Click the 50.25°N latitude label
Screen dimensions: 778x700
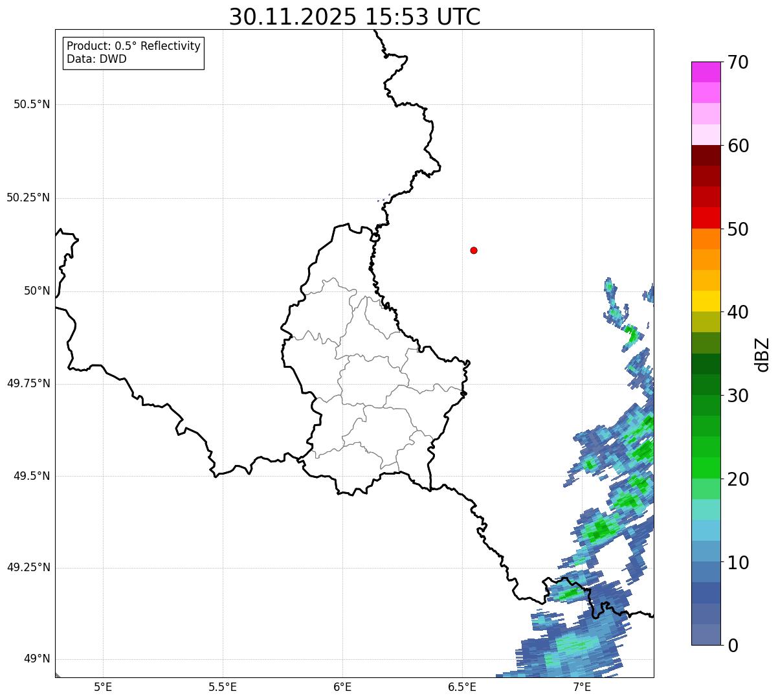(x=28, y=198)
